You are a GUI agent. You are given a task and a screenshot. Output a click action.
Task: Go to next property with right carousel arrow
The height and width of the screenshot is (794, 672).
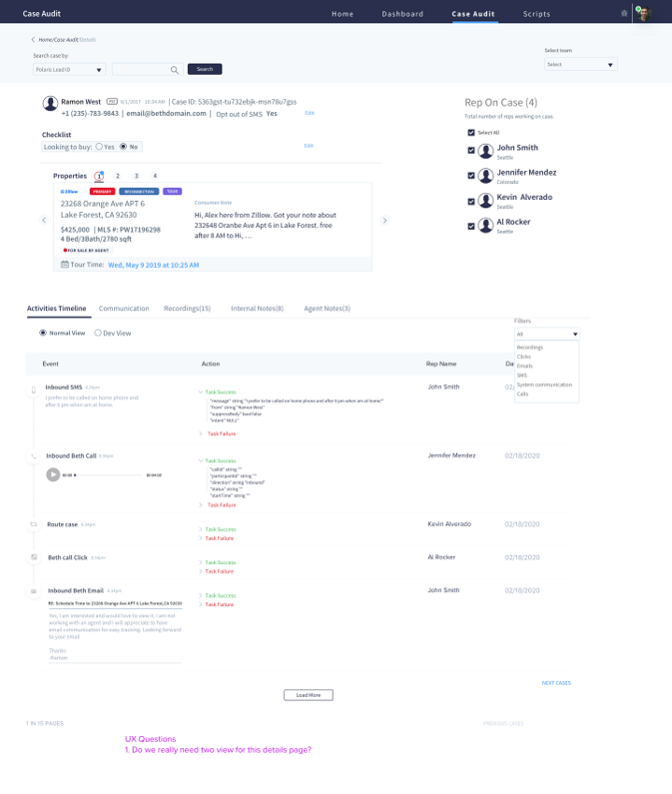coord(385,220)
